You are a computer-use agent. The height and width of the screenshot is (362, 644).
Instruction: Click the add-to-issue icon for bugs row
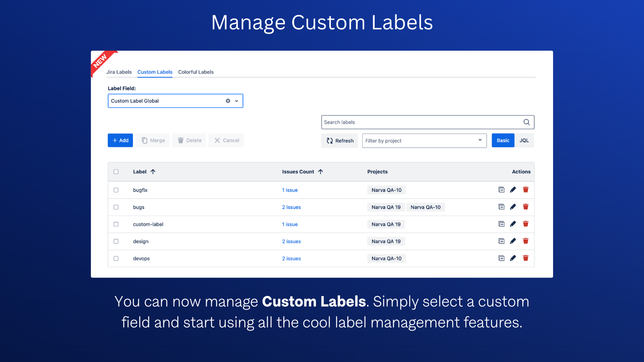point(501,207)
